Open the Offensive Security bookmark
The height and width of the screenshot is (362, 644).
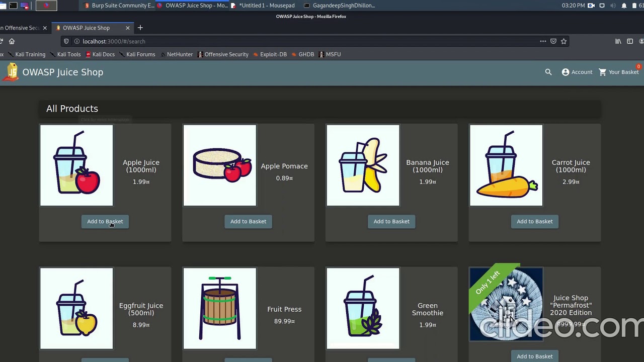click(x=223, y=54)
